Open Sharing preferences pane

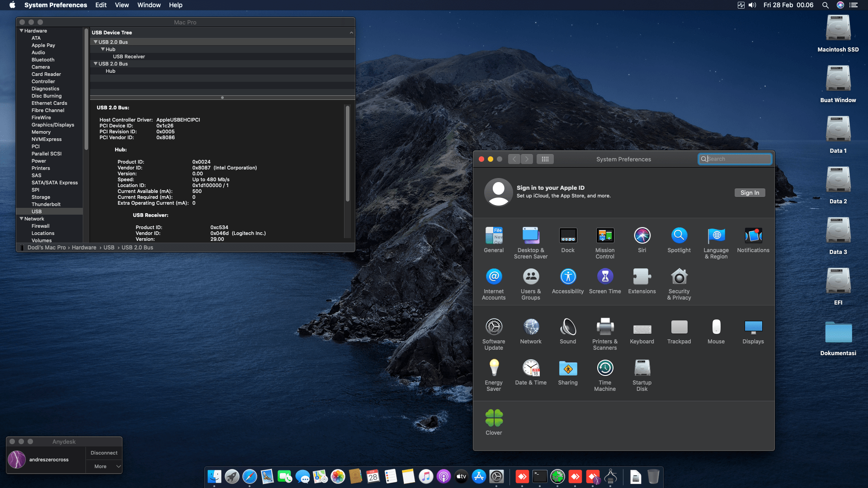coord(568,372)
